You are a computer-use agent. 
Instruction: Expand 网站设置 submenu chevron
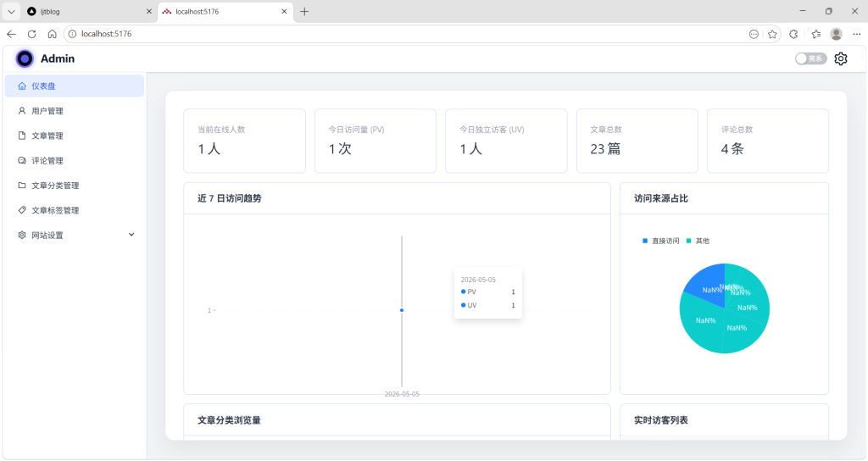tap(131, 235)
